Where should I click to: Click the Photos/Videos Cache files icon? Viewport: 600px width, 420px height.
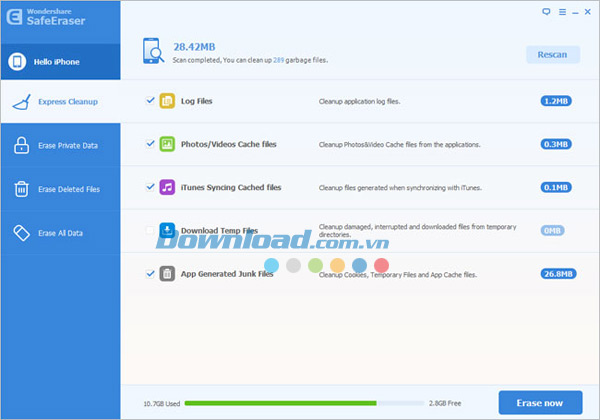(167, 144)
